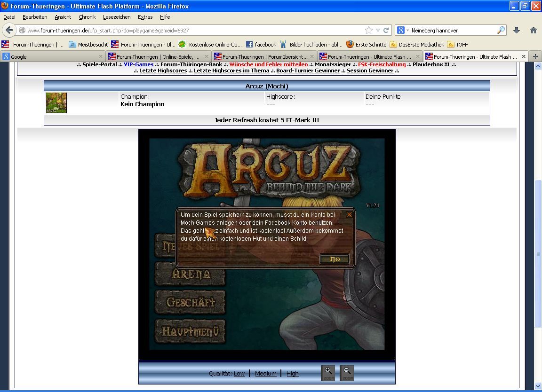Switch to the Forum-Thueringen Forumübersicht tab
Screen dimensions: 542x392
(264, 56)
